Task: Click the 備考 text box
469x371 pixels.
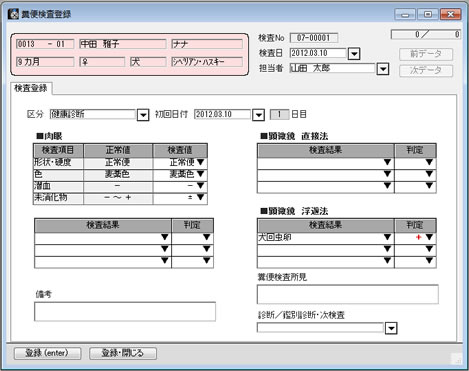Action: (125, 312)
